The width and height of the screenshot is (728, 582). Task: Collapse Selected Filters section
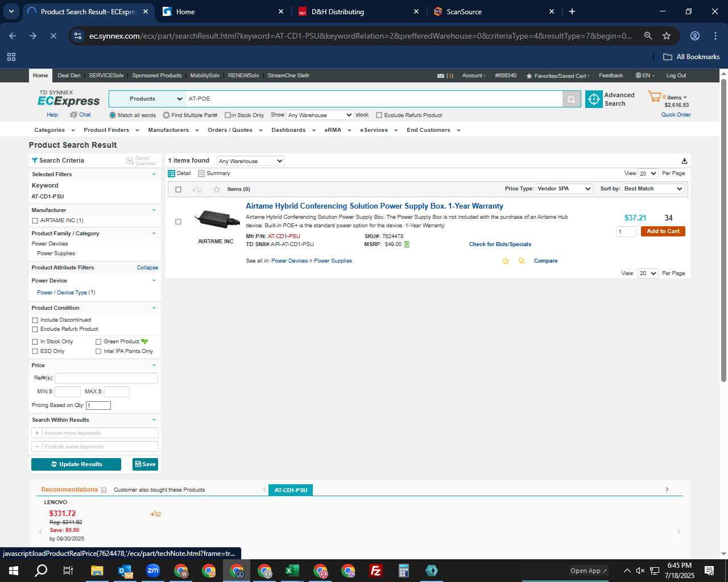[154, 174]
